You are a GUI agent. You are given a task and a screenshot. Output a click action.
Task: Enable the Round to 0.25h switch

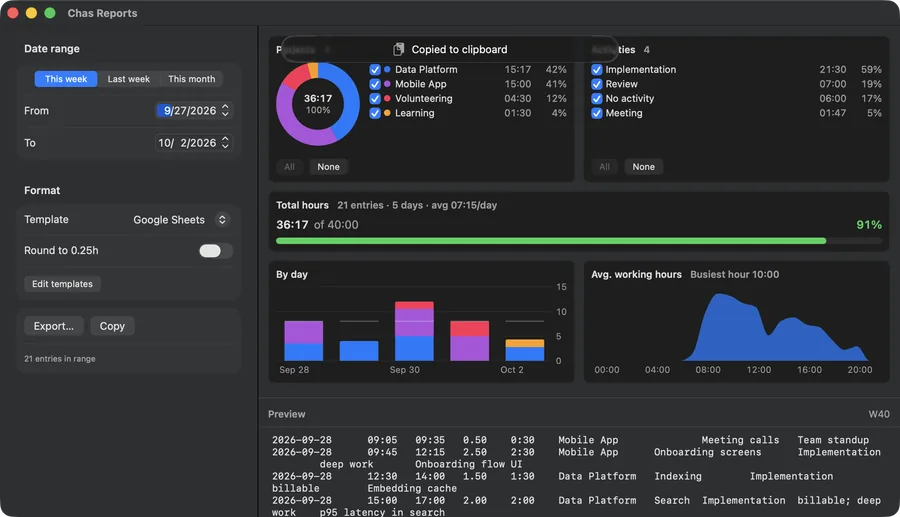(216, 251)
